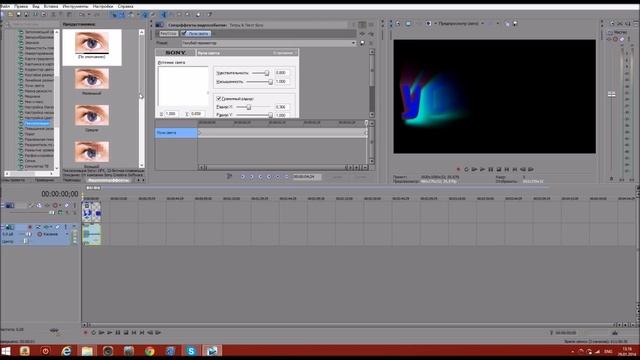
Task: Click Pause in the preview transport
Action: [x=491, y=169]
